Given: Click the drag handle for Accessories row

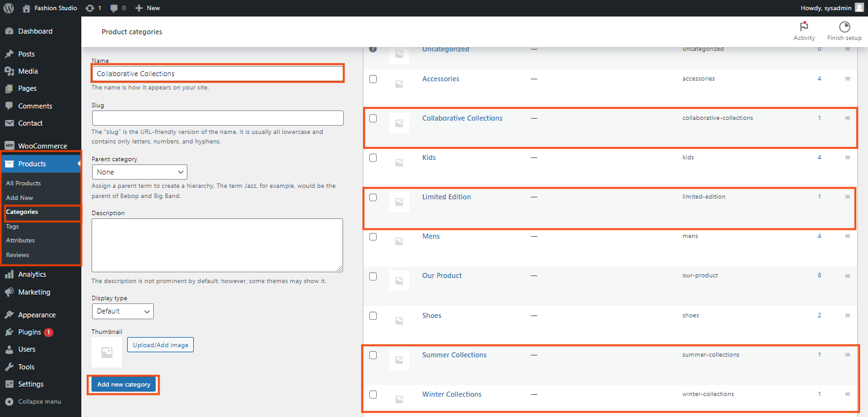Looking at the screenshot, I should point(848,79).
